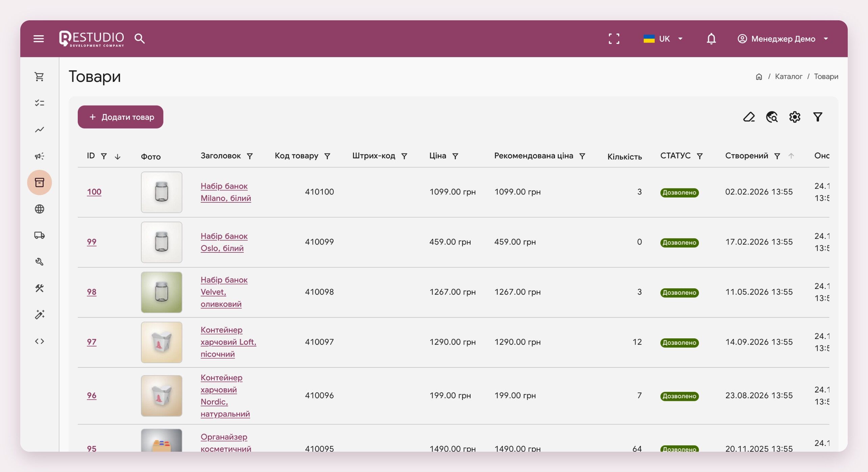
Task: Click Дозволено status badge for product 100
Action: point(679,193)
